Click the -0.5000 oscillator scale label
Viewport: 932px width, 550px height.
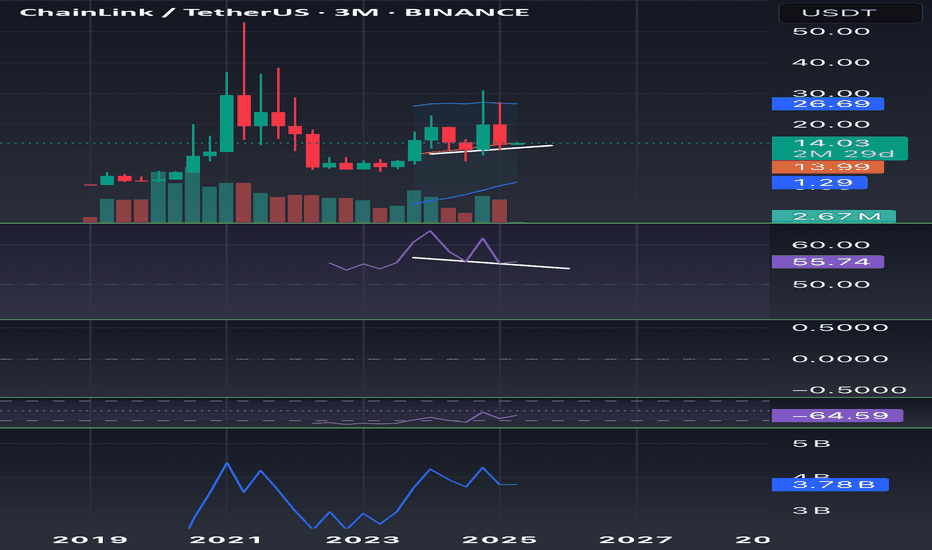(849, 390)
